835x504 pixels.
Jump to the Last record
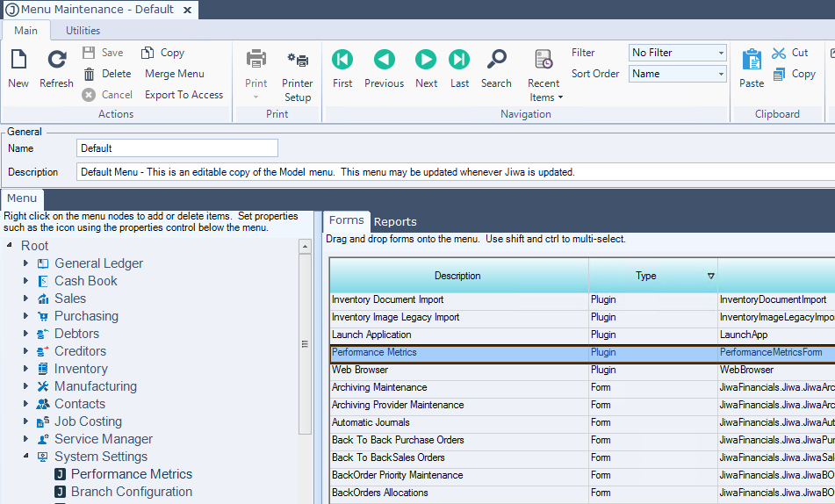pyautogui.click(x=459, y=60)
